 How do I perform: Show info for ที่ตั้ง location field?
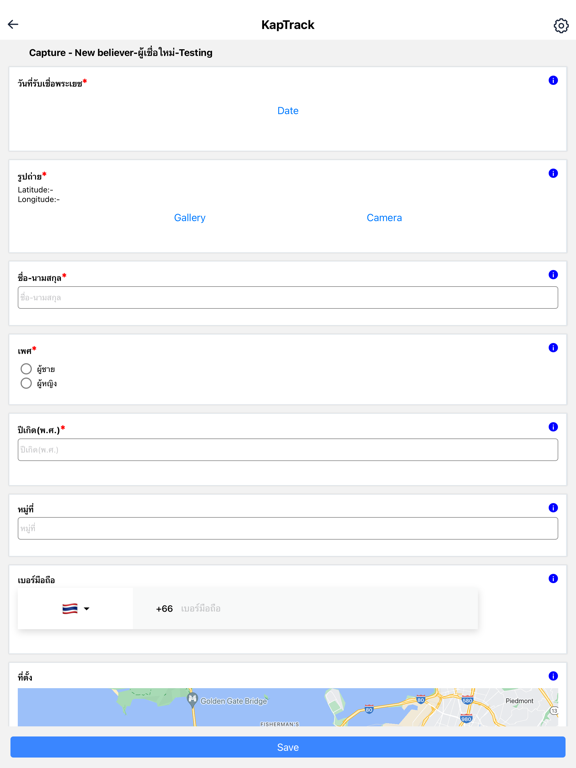pyautogui.click(x=553, y=676)
